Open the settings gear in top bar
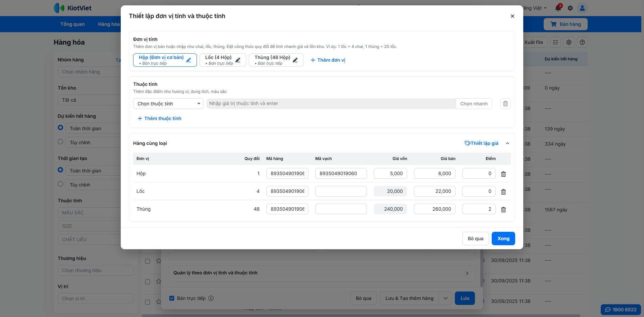644x317 pixels. [570, 8]
